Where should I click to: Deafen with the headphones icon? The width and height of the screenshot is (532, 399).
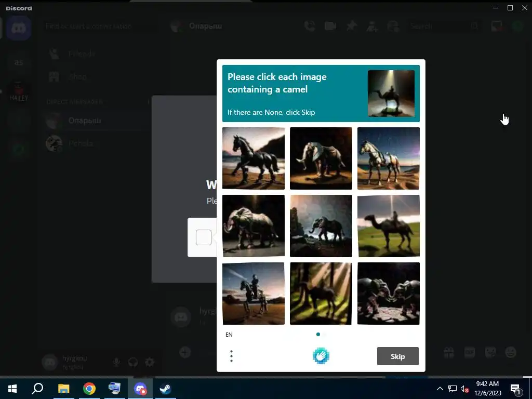(133, 362)
